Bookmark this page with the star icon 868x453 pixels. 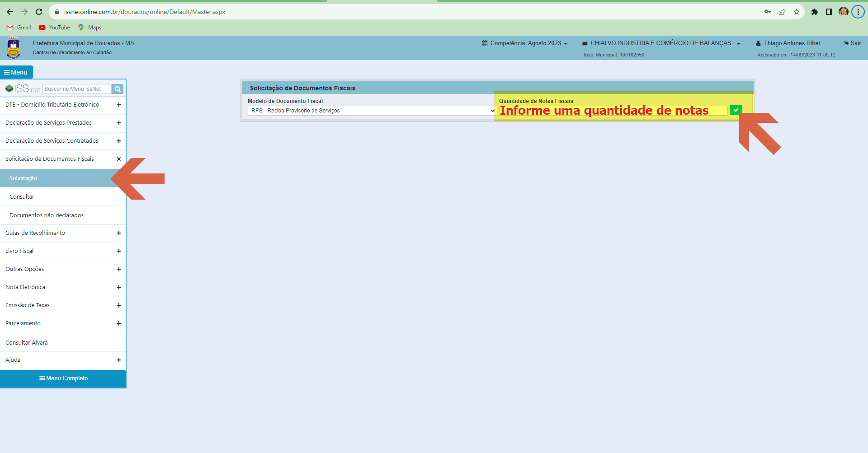point(797,12)
